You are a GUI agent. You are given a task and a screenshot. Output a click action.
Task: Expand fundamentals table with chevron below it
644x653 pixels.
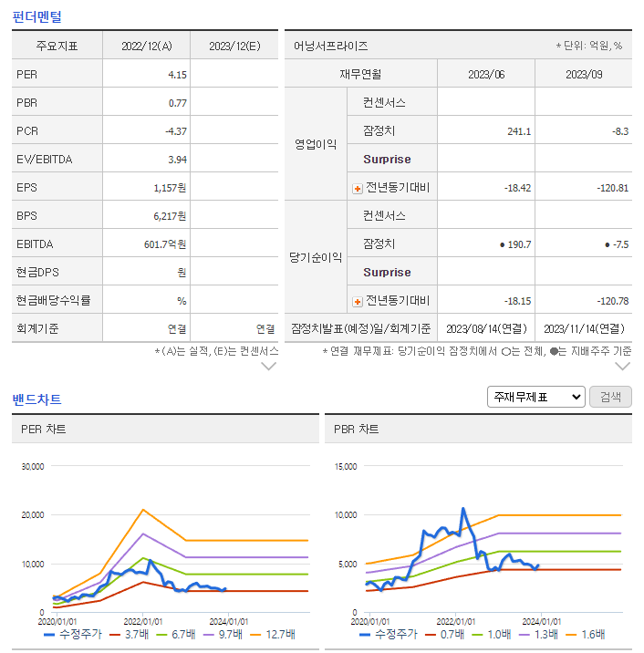pyautogui.click(x=268, y=367)
